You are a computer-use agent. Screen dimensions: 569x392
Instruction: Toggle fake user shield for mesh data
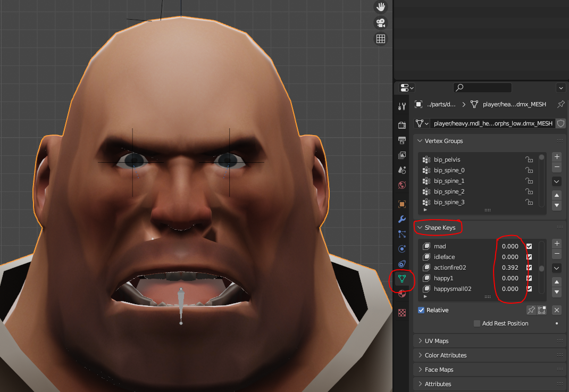tap(560, 123)
